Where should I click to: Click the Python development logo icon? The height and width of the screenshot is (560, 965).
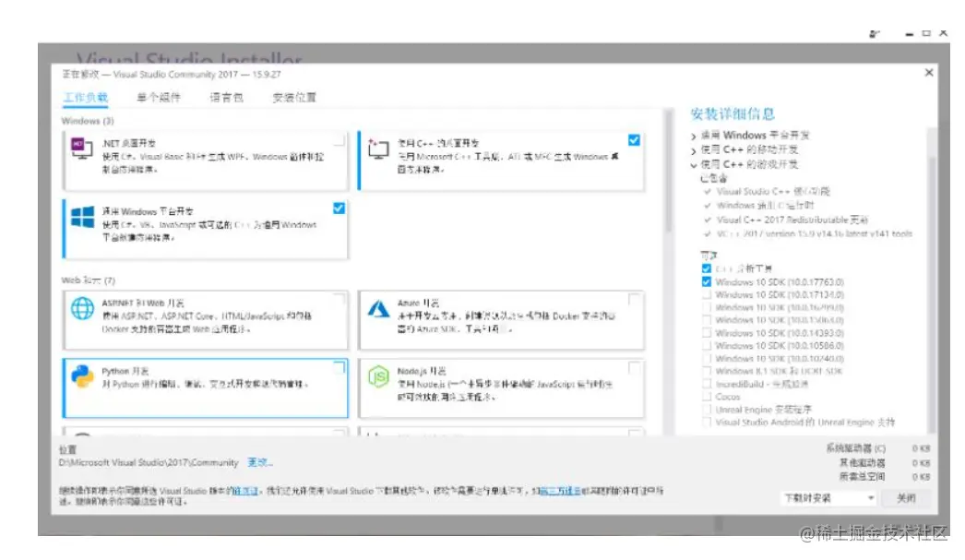click(x=82, y=376)
